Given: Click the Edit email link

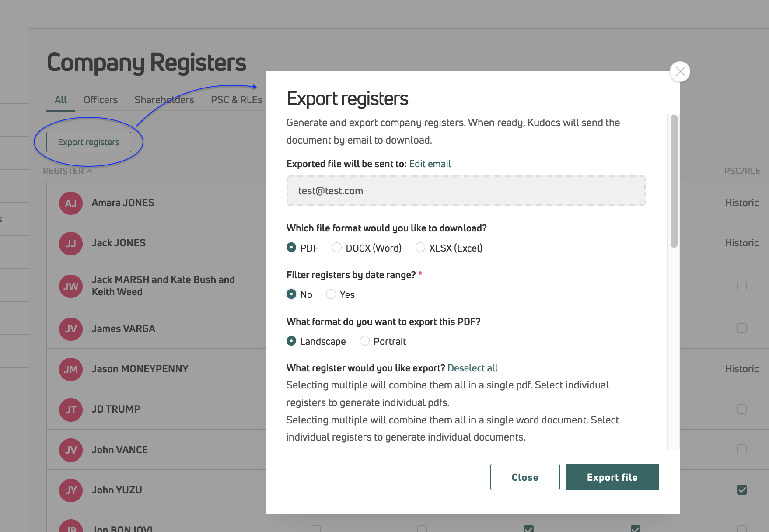Looking at the screenshot, I should tap(430, 164).
